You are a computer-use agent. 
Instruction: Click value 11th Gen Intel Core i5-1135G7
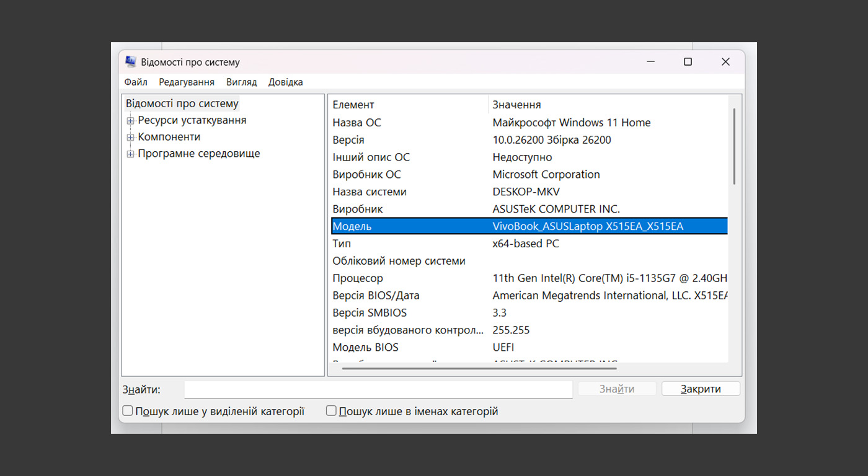pos(609,278)
